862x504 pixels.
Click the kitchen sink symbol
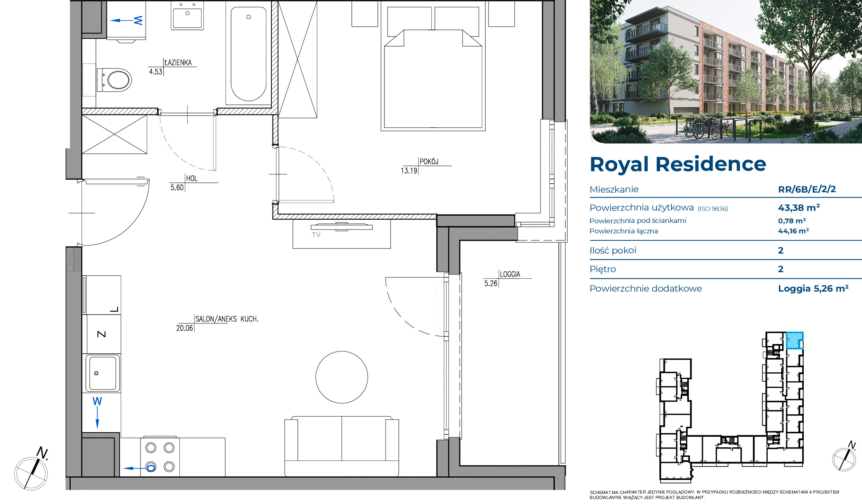[103, 373]
